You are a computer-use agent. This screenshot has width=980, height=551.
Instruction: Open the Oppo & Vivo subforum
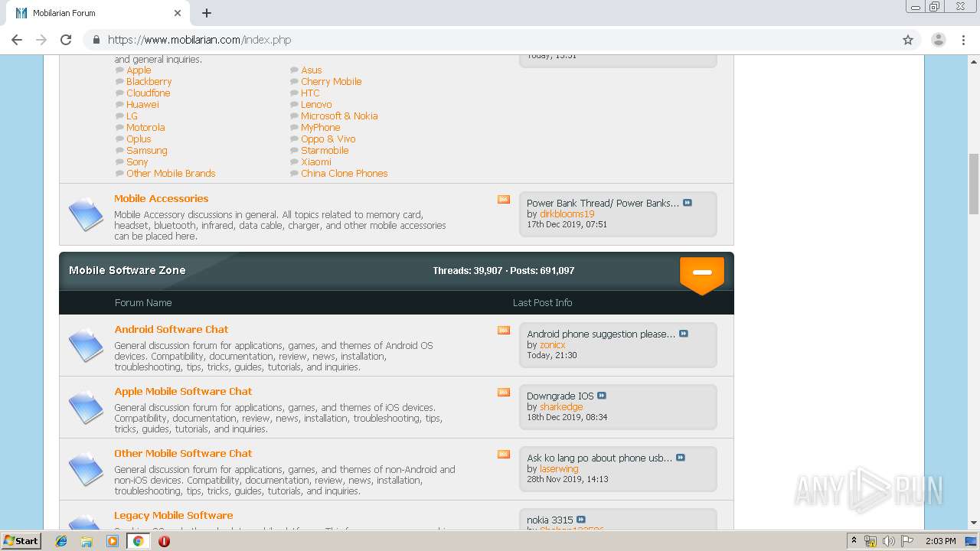(328, 139)
